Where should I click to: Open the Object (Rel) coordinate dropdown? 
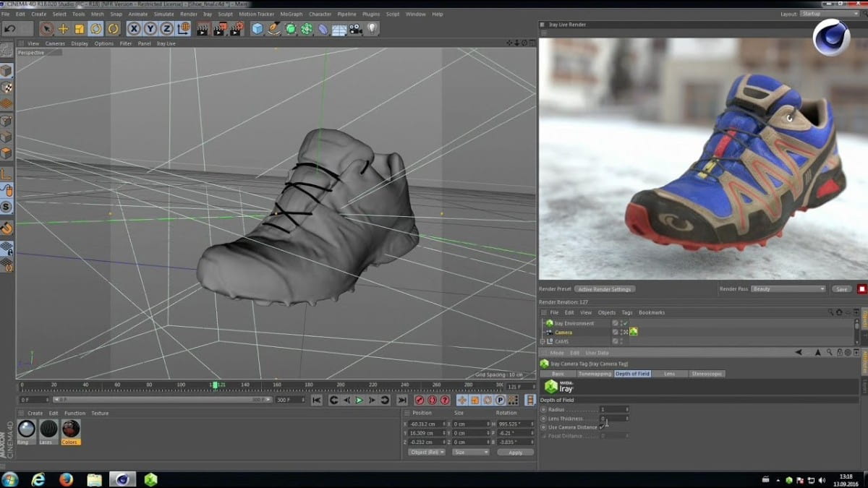(x=427, y=452)
